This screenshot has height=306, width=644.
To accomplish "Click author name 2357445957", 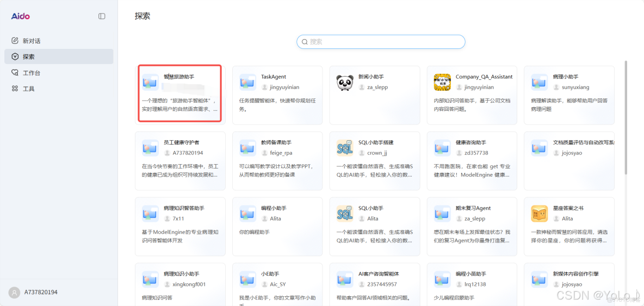I will (382, 284).
